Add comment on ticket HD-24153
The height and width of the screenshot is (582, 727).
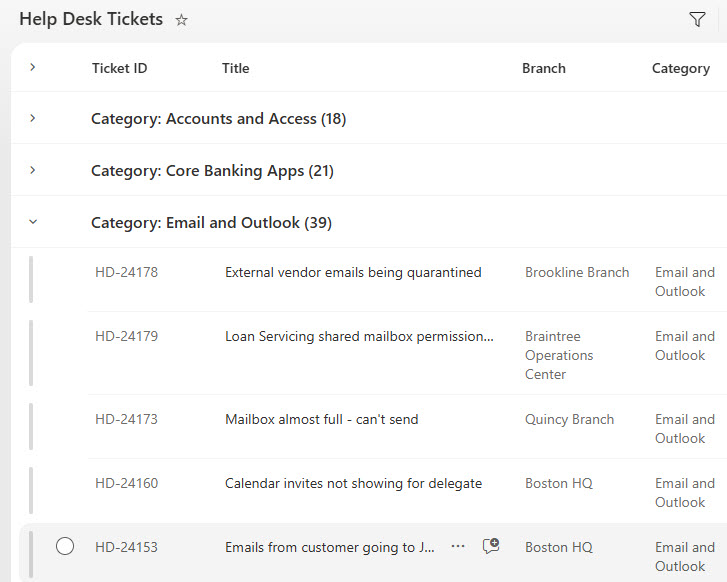coord(491,546)
